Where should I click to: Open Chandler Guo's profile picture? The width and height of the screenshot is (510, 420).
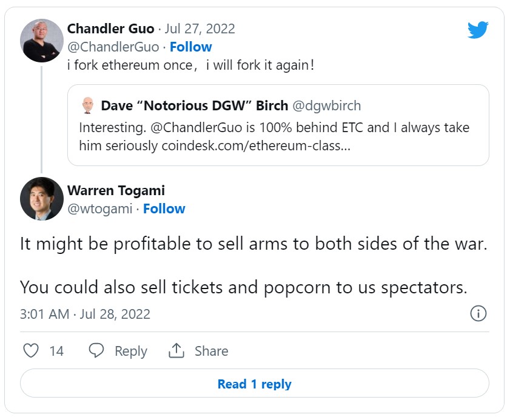point(42,41)
